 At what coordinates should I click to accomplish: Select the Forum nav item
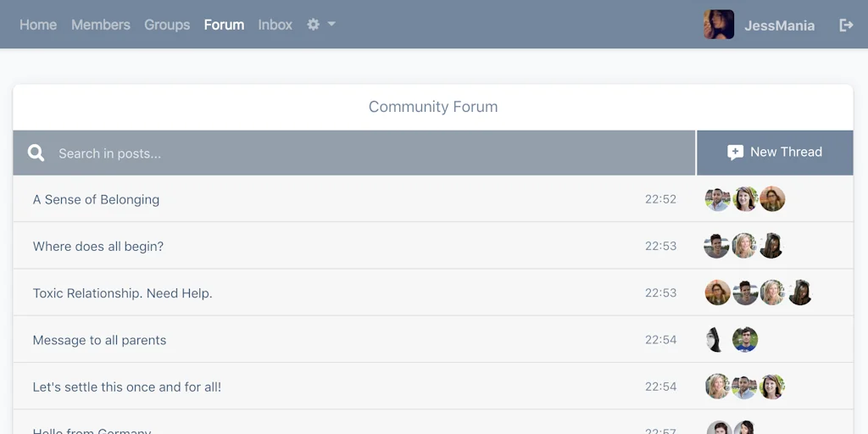coord(224,25)
